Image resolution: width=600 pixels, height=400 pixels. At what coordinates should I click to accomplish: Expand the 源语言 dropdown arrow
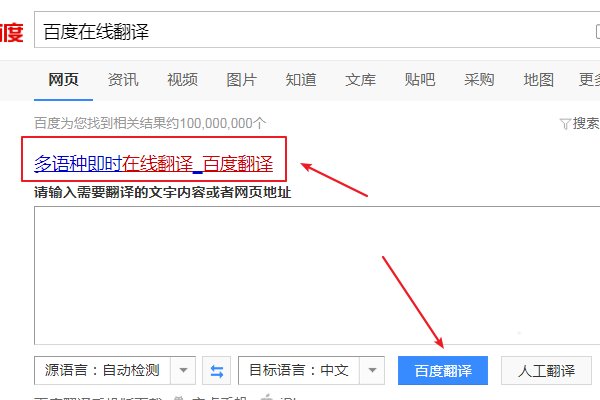click(183, 370)
